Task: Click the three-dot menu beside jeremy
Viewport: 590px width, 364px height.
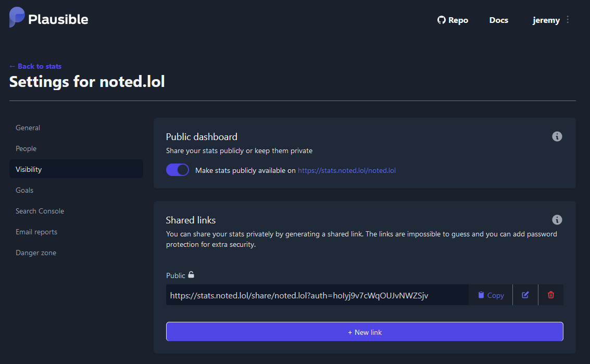Action: pyautogui.click(x=568, y=20)
